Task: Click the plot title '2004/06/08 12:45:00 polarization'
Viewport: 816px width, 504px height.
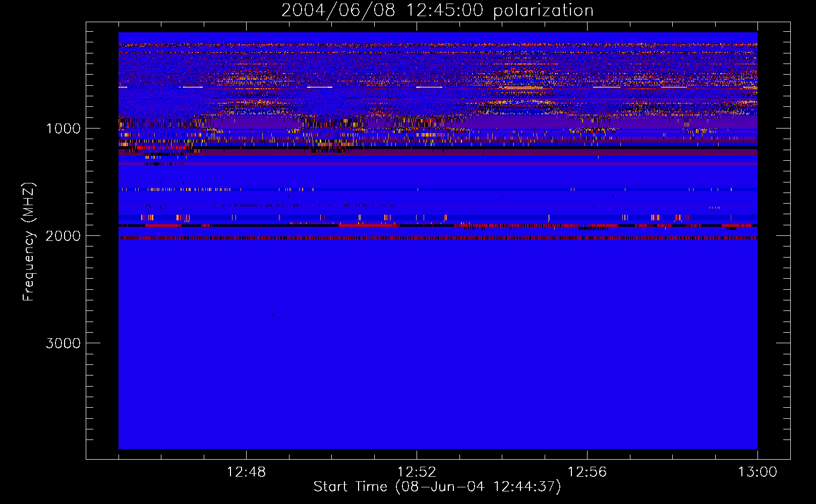Action: coord(437,11)
